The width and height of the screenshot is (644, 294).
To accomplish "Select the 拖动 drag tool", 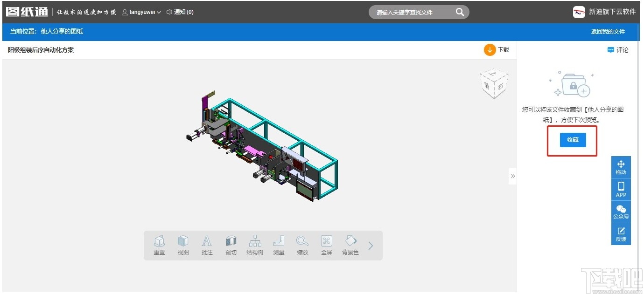I will coord(621,167).
